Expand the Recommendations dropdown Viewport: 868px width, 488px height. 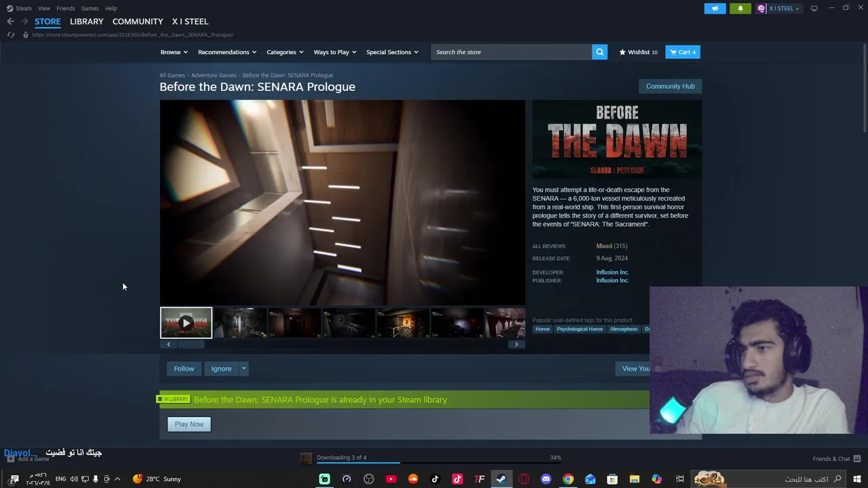[x=227, y=52]
